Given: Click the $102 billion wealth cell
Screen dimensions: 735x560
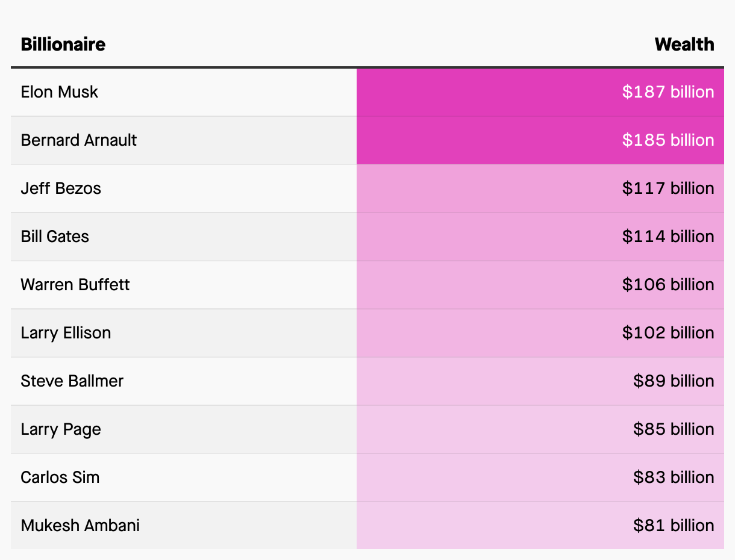Looking at the screenshot, I should click(x=668, y=333).
